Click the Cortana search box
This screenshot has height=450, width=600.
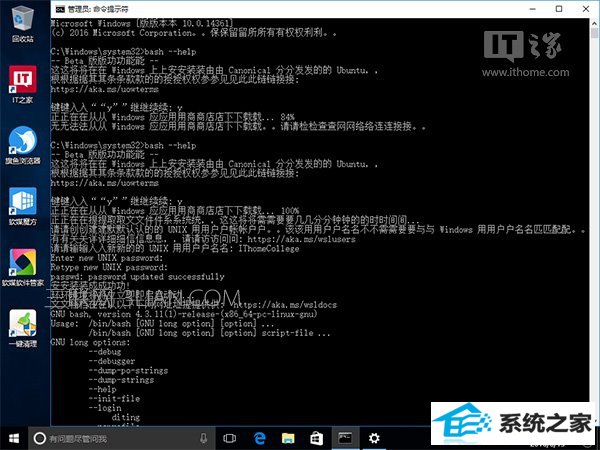coord(121,439)
